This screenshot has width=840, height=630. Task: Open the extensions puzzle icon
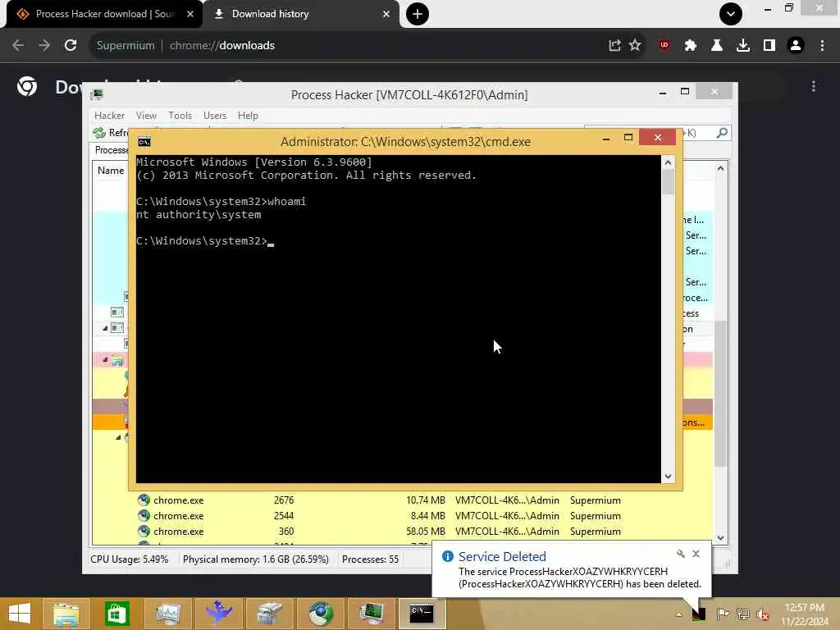point(691,46)
